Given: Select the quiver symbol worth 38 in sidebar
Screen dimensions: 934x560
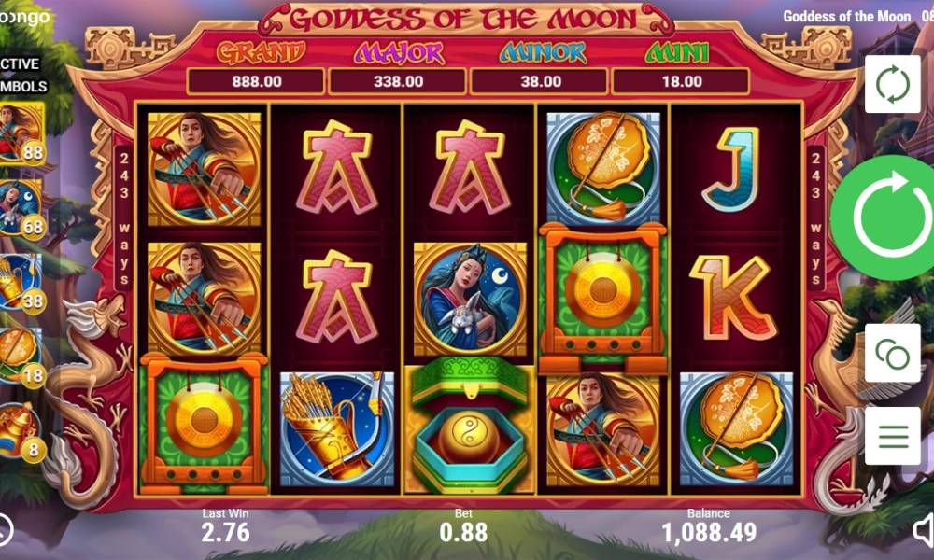Looking at the screenshot, I should [21, 282].
